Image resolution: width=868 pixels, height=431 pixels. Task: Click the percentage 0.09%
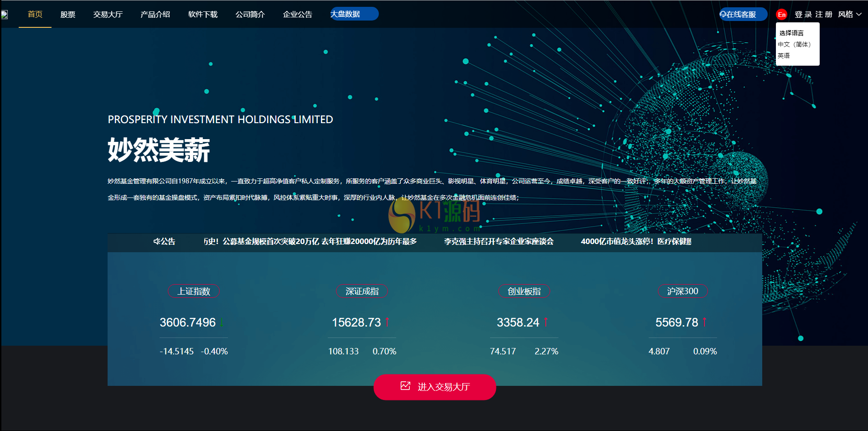pyautogui.click(x=705, y=351)
